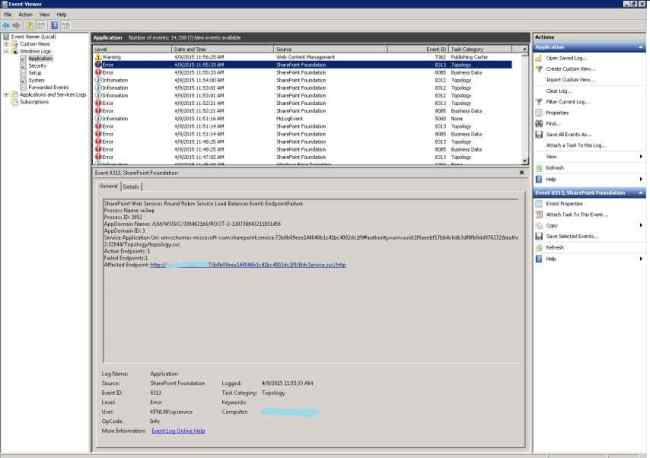Viewport: 650px width, 458px height.
Task: Open Event Properties action
Action: (x=564, y=204)
